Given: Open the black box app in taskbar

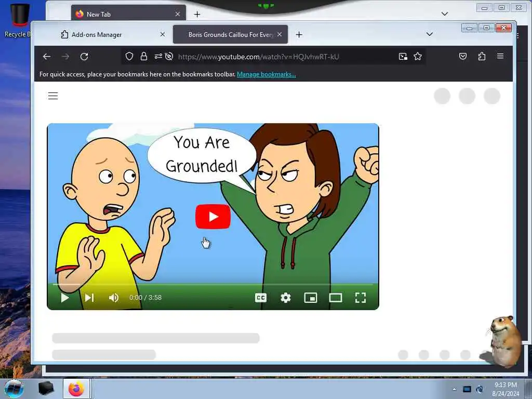Looking at the screenshot, I should point(46,389).
